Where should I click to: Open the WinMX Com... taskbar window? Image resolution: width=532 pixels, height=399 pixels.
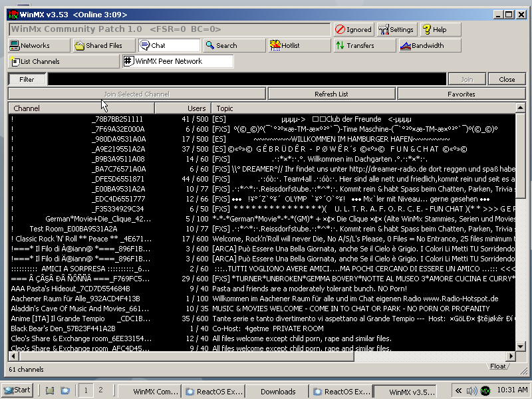point(150,392)
